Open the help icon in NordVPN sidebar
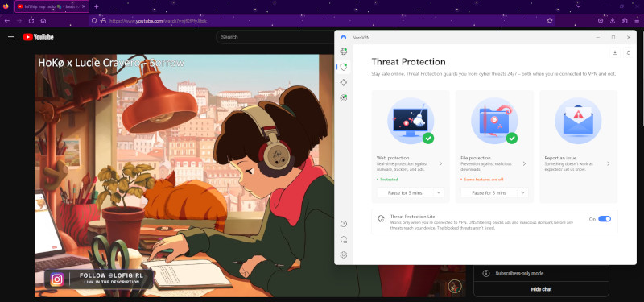The width and height of the screenshot is (644, 302). pyautogui.click(x=344, y=224)
